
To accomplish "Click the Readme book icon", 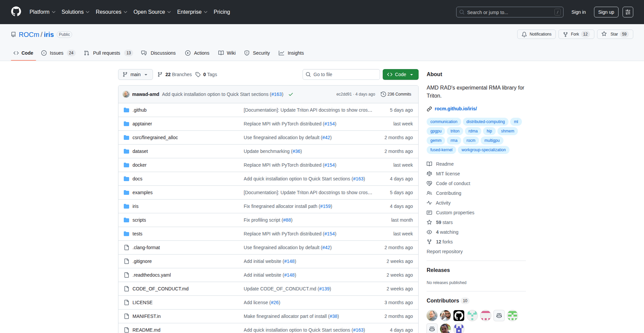I will click(429, 164).
